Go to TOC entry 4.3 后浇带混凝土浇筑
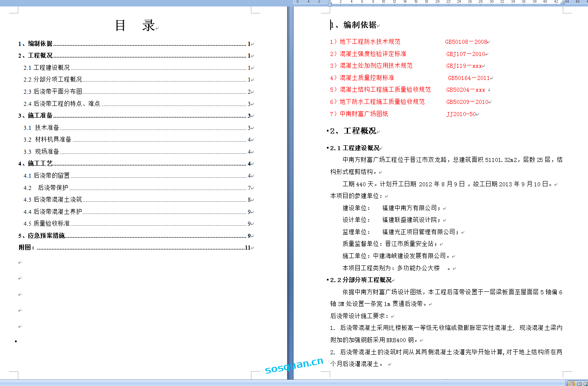The height and width of the screenshot is (386, 588). [53, 200]
